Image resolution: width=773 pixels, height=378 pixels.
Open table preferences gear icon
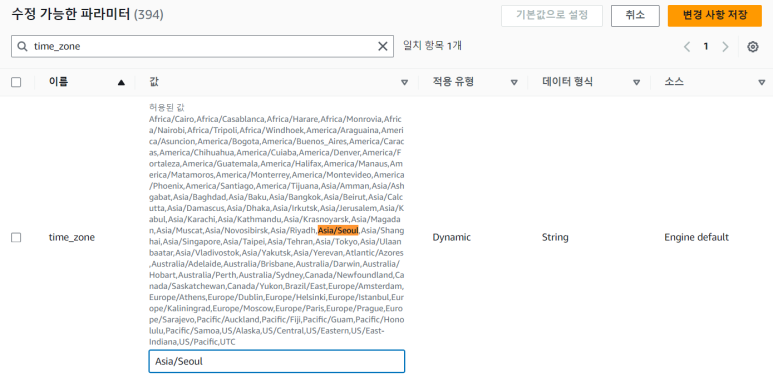[752, 47]
